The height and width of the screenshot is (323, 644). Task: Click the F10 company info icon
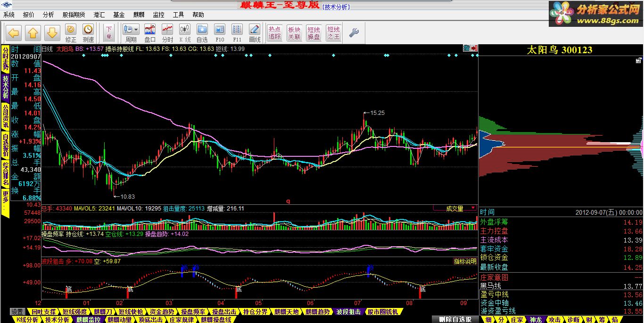(x=220, y=33)
